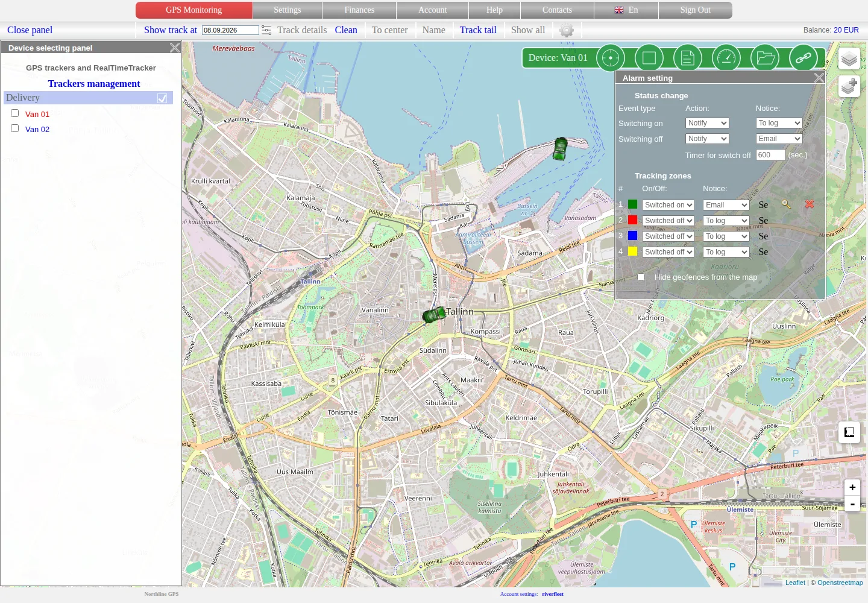Delete tracking zone 1 with red cross
The width and height of the screenshot is (868, 603).
(810, 204)
